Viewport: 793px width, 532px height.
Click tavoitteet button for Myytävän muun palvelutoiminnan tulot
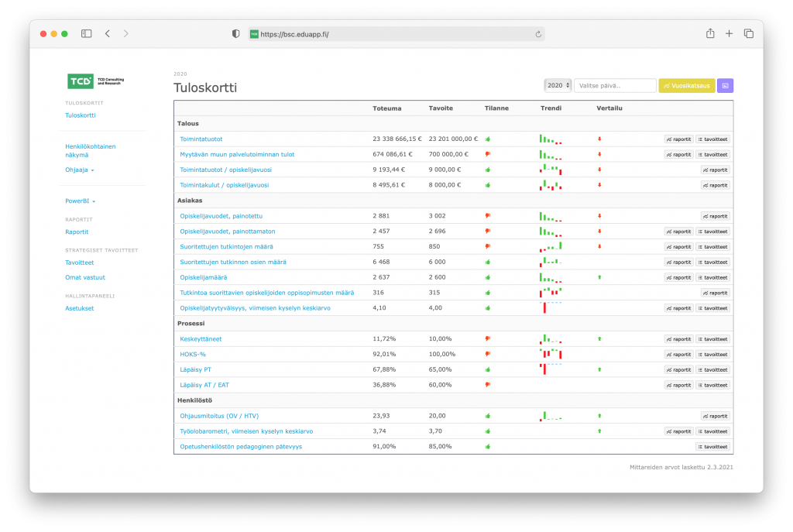coord(712,154)
